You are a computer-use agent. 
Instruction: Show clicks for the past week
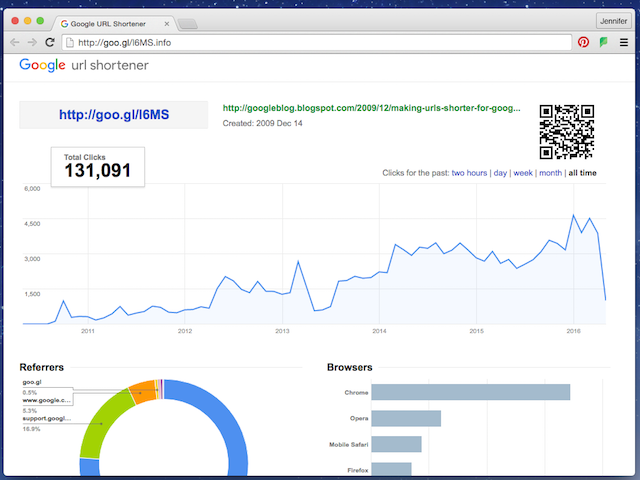click(523, 173)
